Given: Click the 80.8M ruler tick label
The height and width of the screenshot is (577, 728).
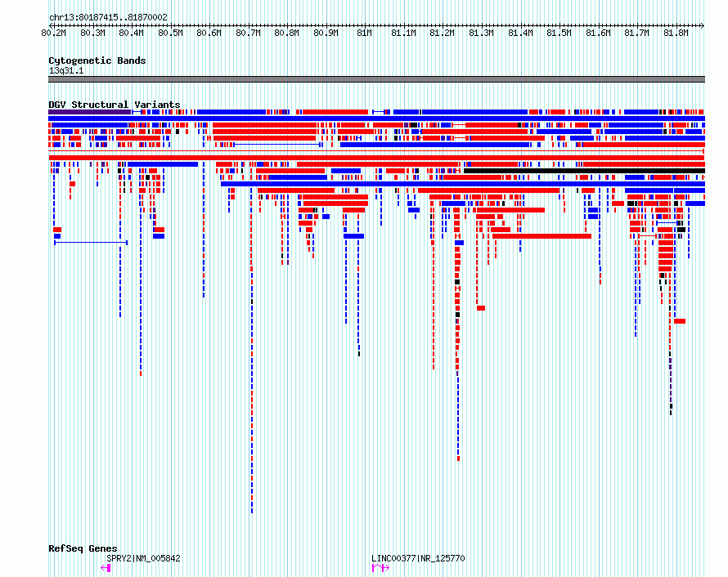Looking at the screenshot, I should (x=286, y=33).
